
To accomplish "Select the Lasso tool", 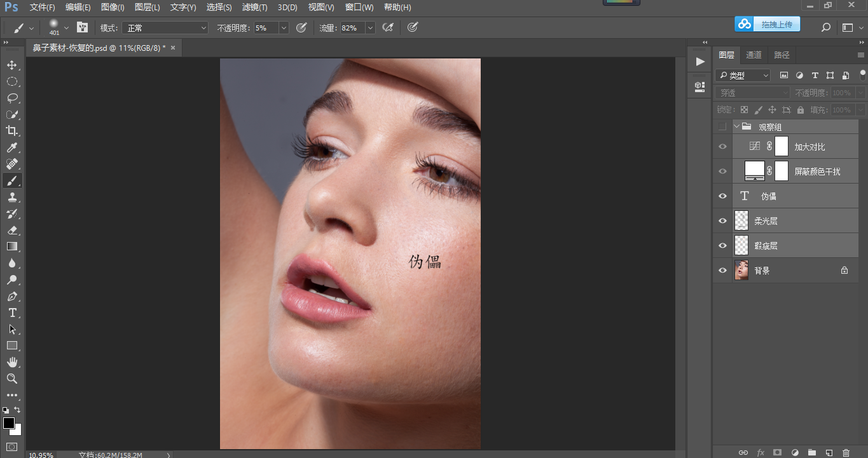I will [12, 98].
